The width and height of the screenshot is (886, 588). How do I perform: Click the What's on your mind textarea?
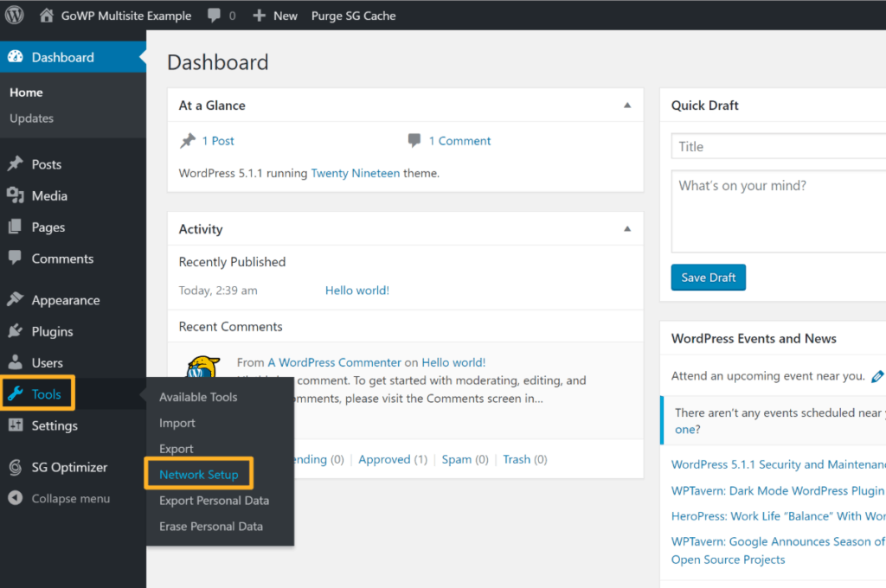(x=779, y=211)
